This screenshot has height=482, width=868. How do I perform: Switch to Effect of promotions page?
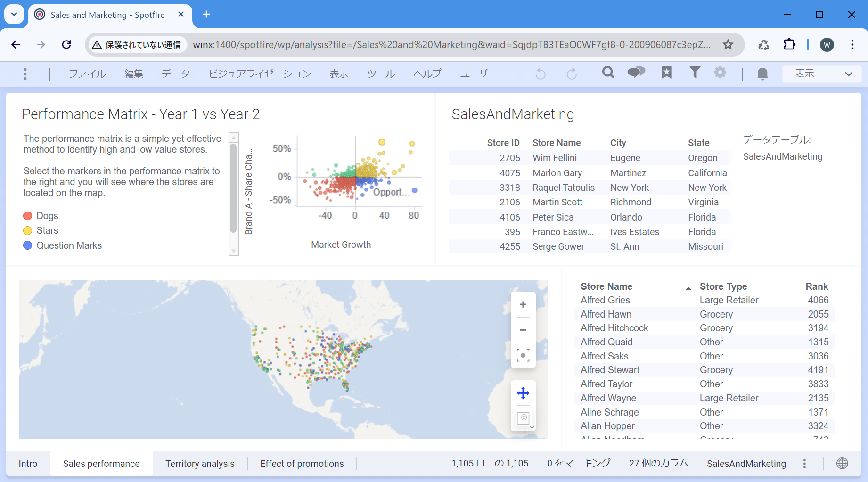(x=302, y=464)
